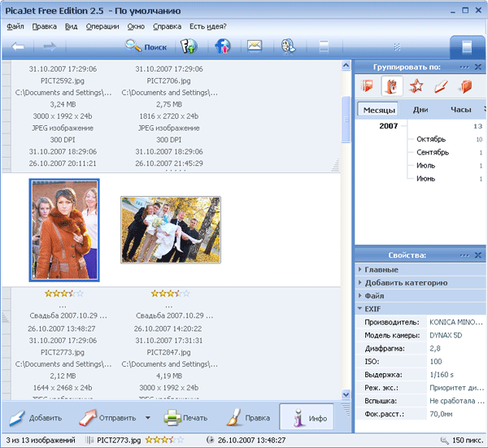Set star rating under PICT2847 thumbnail

click(170, 294)
